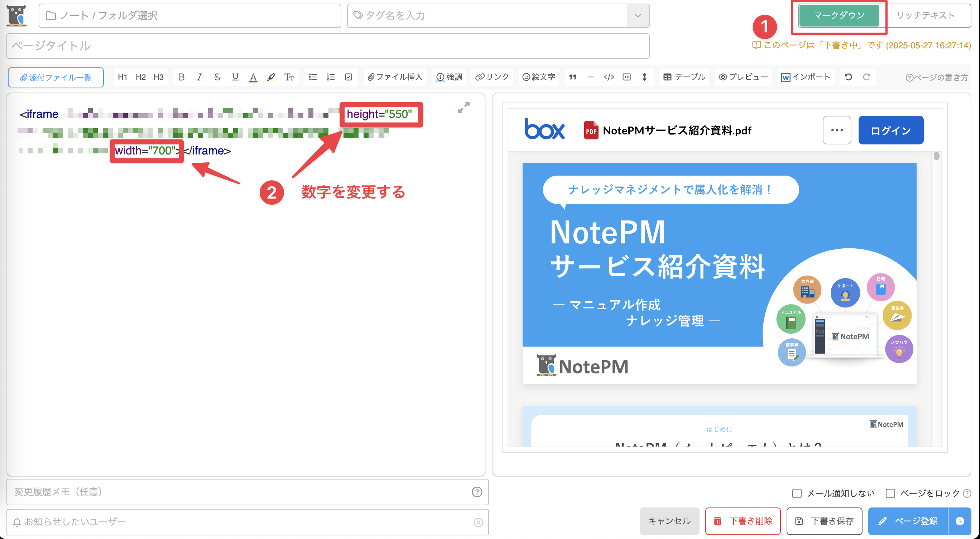This screenshot has height=539, width=980.
Task: Click the 変更履歴メモ field
Action: pos(247,492)
